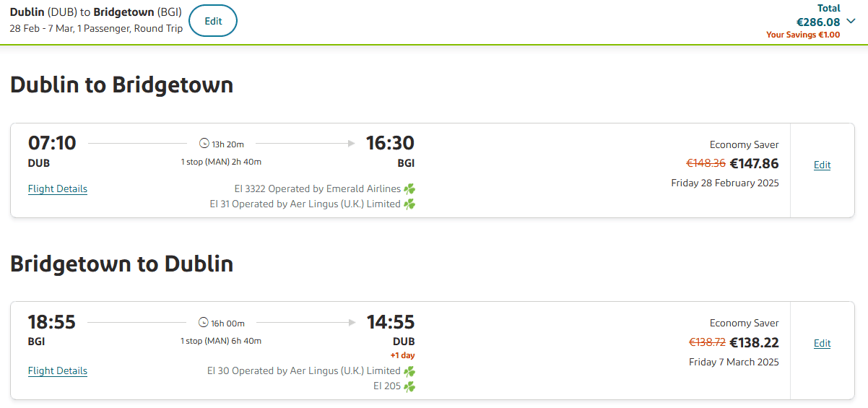Screen dimensions: 868x408
Task: Edit the return flight on 7 March
Action: [822, 344]
